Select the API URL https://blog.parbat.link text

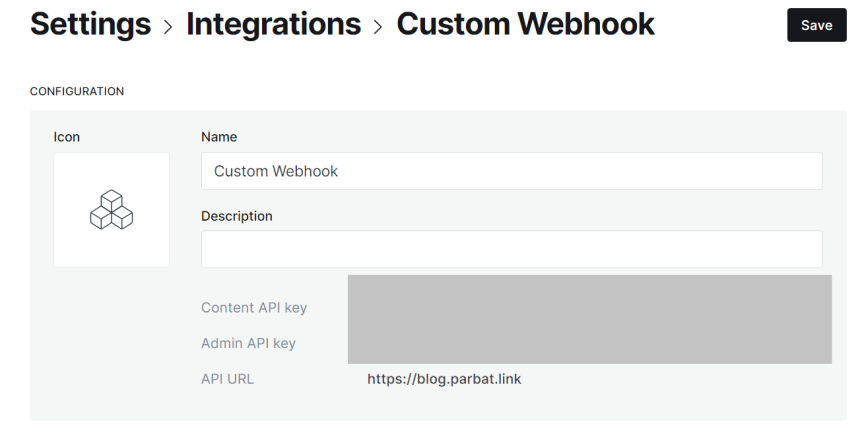coord(444,379)
